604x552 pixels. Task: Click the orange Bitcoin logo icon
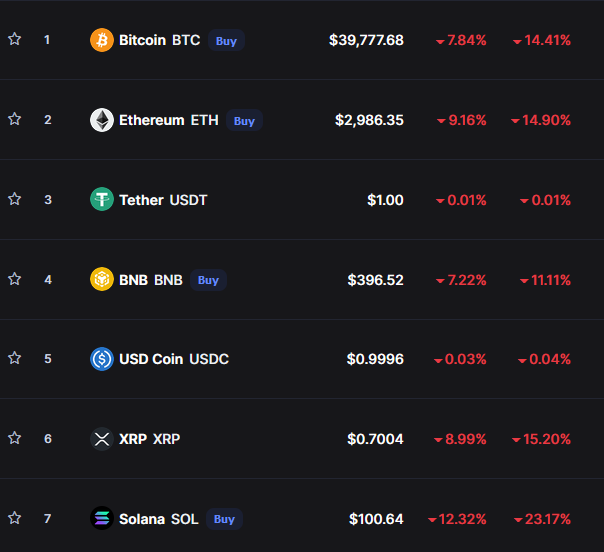(x=102, y=40)
